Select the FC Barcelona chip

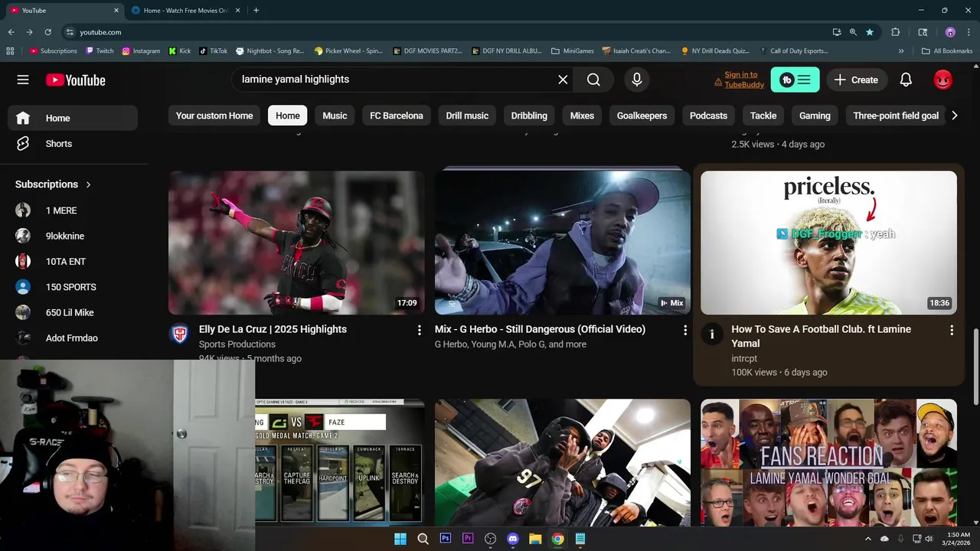pyautogui.click(x=397, y=116)
